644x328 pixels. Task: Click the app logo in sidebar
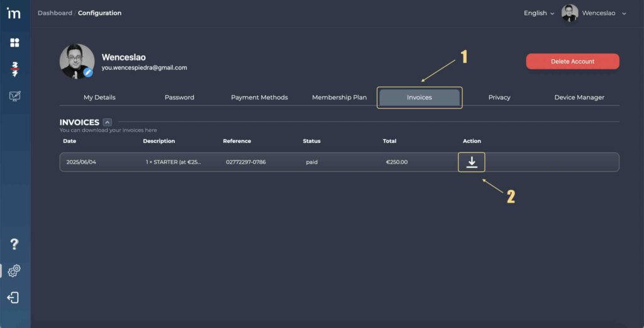coord(14,13)
